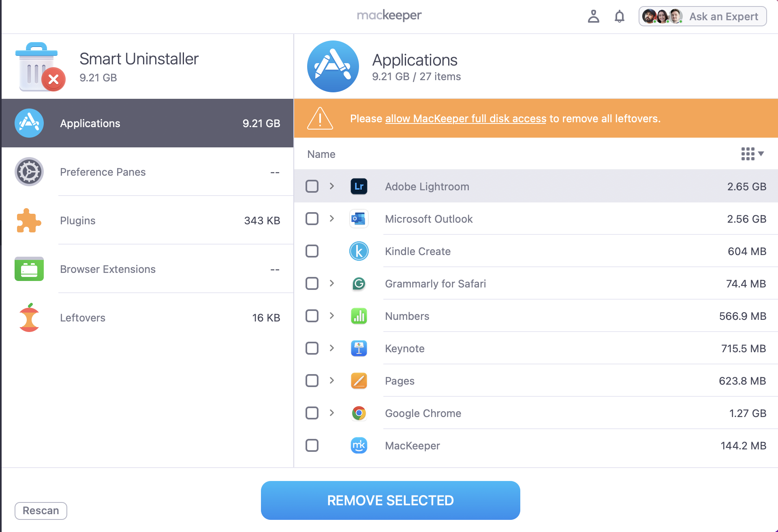Click the notifications bell icon
Viewport: 778px width, 532px height.
619,17
